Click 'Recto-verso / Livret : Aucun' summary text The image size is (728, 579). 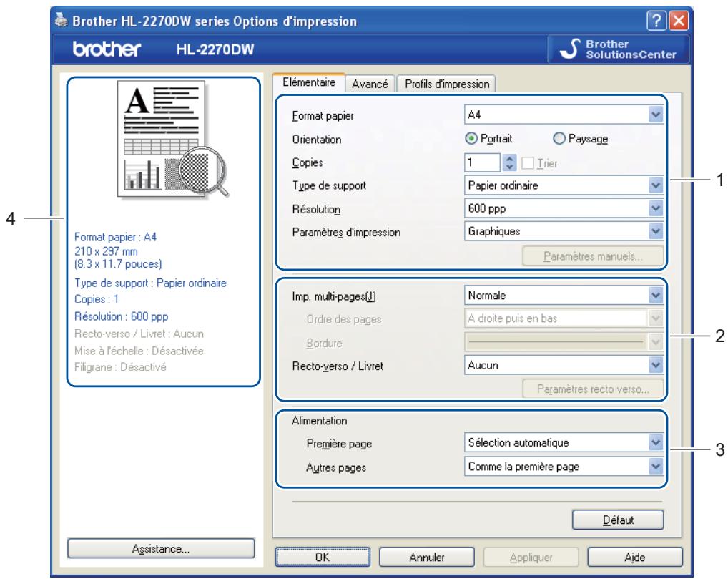pos(139,334)
